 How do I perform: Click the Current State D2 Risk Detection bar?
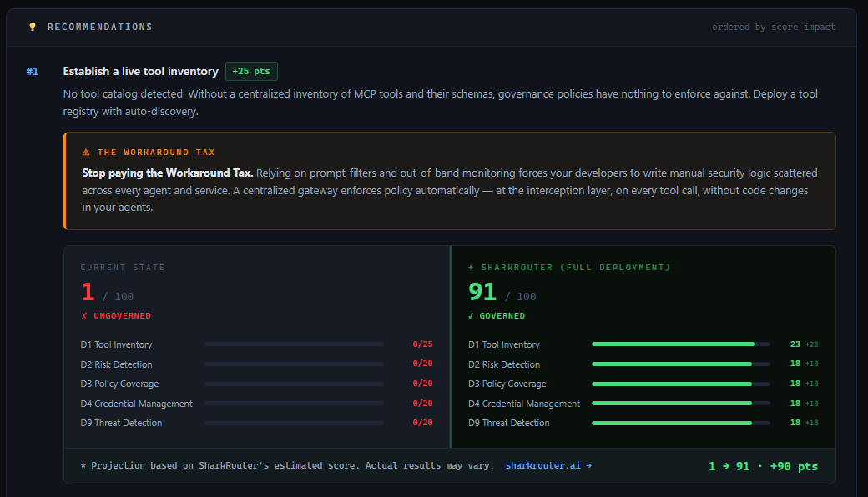pos(294,364)
